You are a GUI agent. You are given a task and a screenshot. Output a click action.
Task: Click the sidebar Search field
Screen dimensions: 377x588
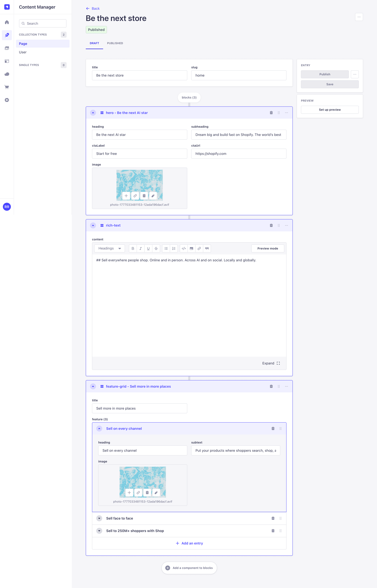(x=43, y=23)
